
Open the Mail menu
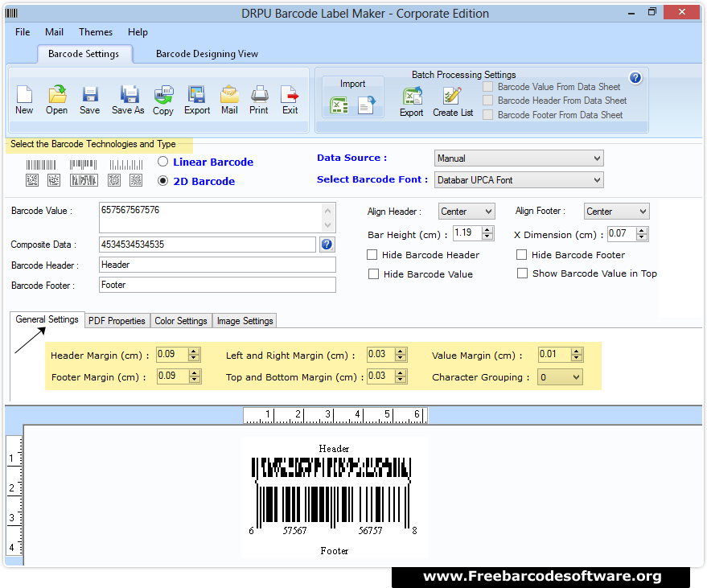(x=54, y=32)
